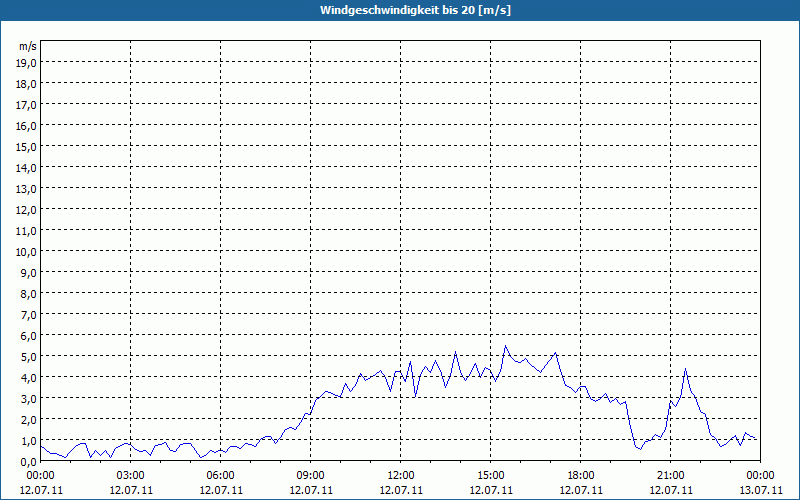This screenshot has height=500, width=800.
Task: Click the 16,0 y-axis label
Action: coord(27,126)
